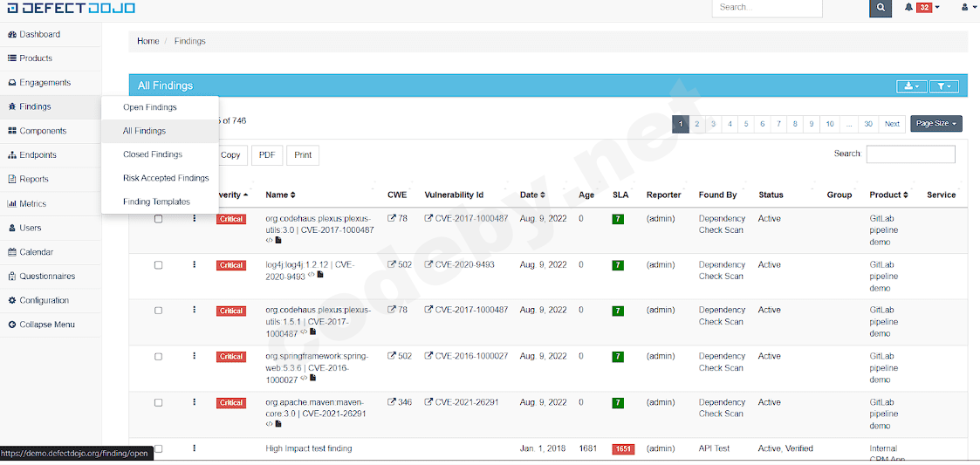Viewport: 980px width, 465px height.
Task: Open kebab menu for log4j finding
Action: click(x=195, y=264)
